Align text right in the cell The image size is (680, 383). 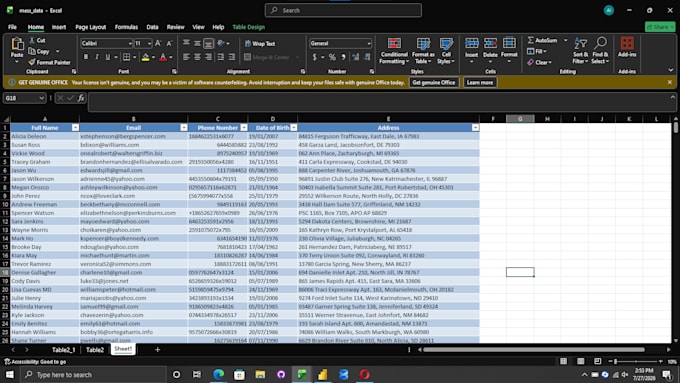tap(209, 57)
